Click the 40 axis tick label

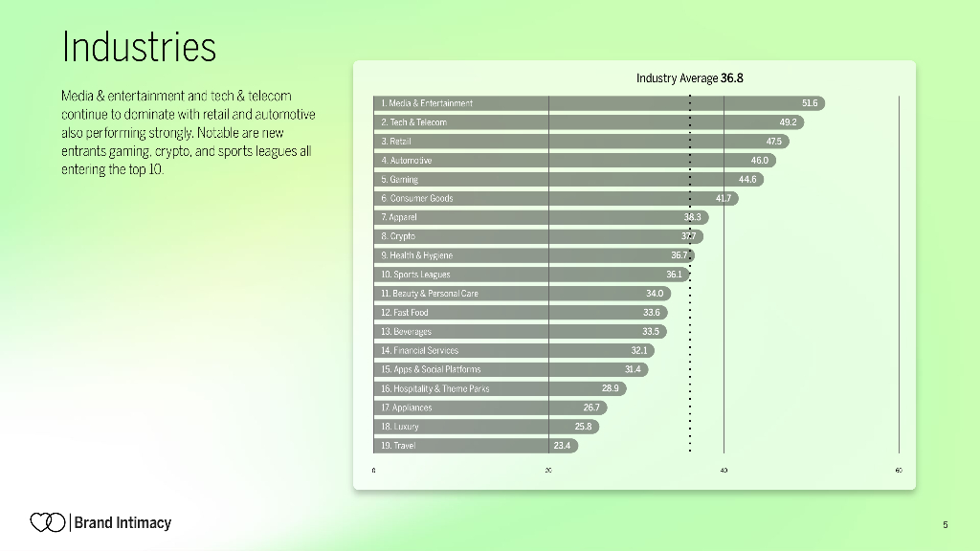pos(724,470)
